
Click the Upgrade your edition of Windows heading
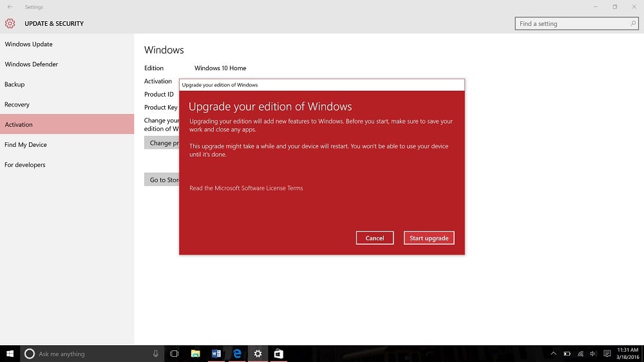[x=270, y=106]
